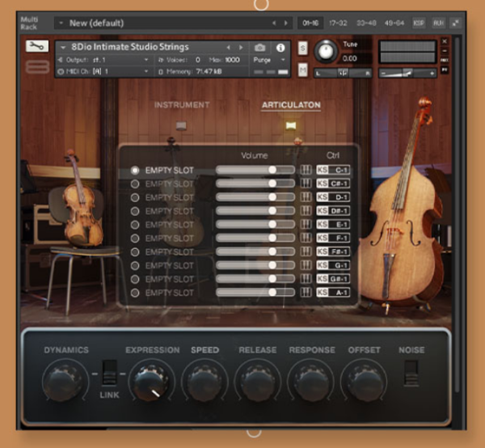Open the snapshot camera icon
The image size is (485, 448).
pos(260,48)
